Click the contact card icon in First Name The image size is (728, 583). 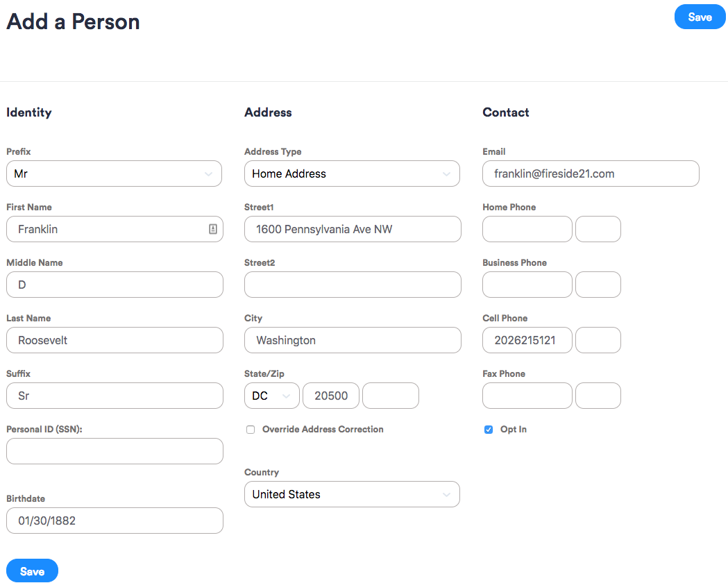213,229
